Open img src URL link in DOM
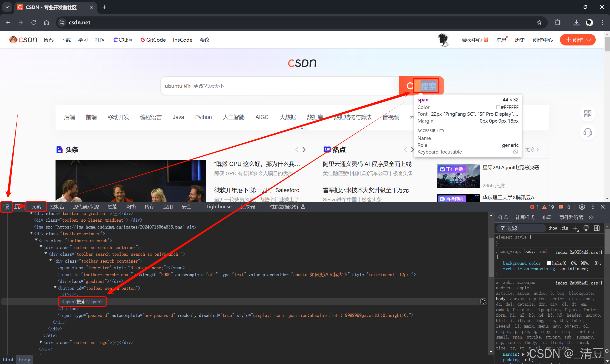This screenshot has height=364, width=610. point(120,227)
